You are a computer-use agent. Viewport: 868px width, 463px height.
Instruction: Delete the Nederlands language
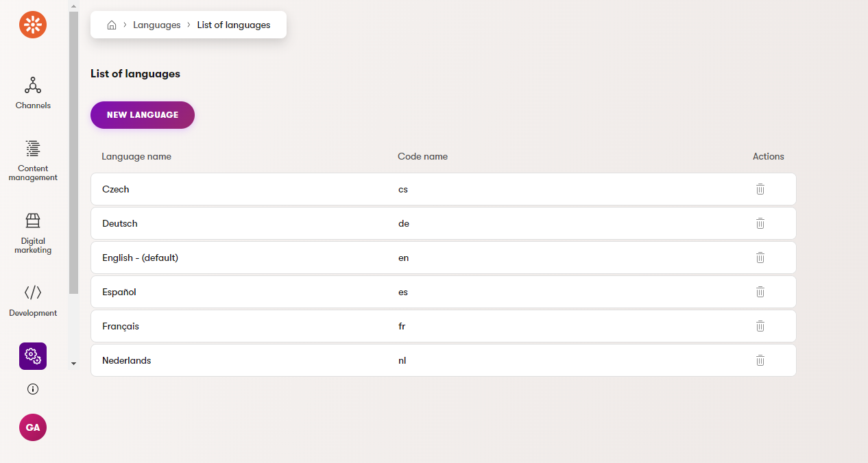[x=760, y=360]
